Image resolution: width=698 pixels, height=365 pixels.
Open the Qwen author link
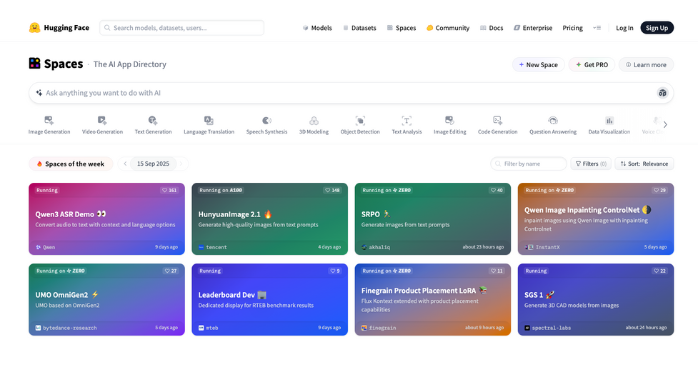click(x=45, y=247)
